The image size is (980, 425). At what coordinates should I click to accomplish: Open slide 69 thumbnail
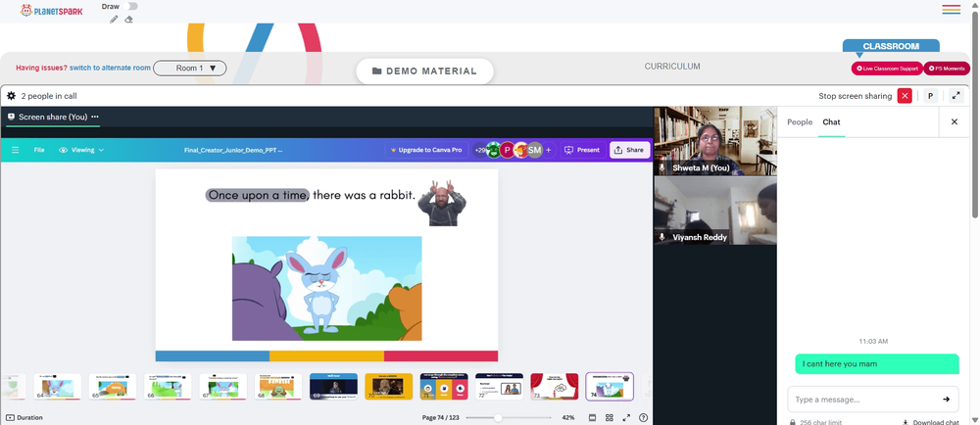click(334, 386)
